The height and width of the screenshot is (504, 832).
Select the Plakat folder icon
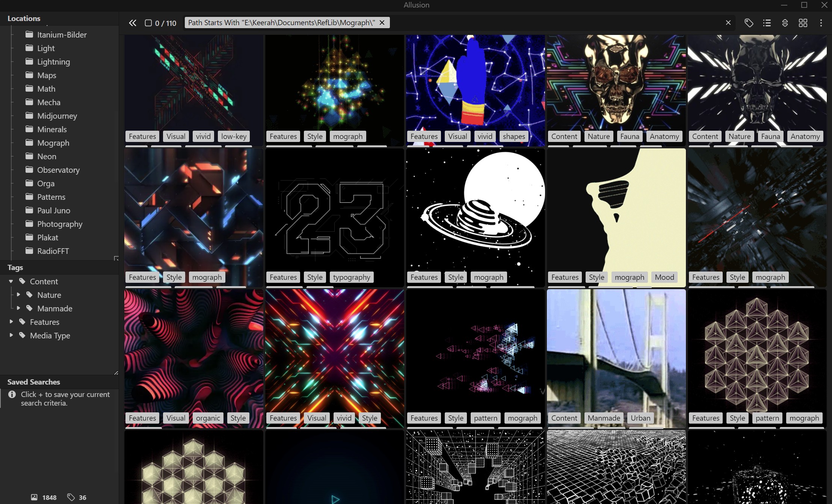pyautogui.click(x=29, y=237)
